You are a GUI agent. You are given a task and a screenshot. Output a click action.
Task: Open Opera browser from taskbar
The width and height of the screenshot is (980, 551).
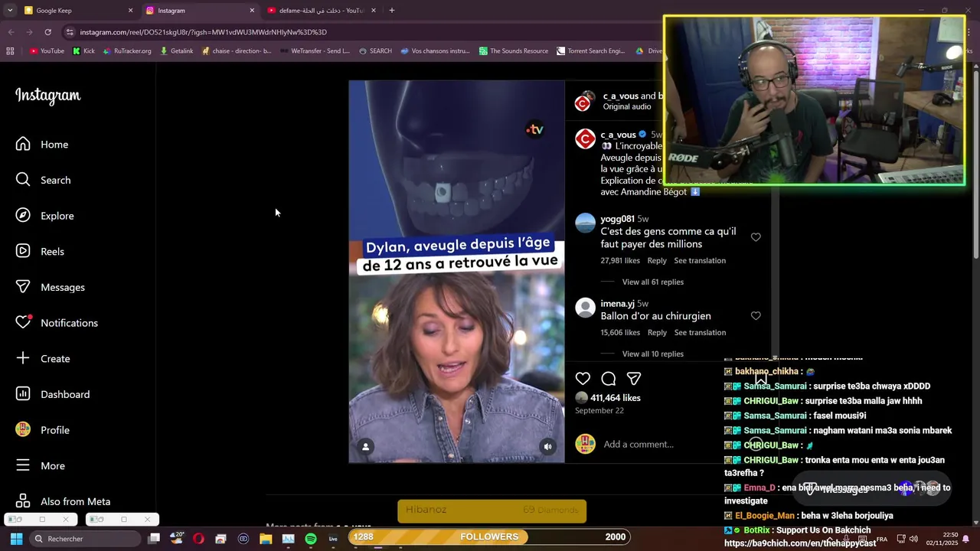(198, 539)
